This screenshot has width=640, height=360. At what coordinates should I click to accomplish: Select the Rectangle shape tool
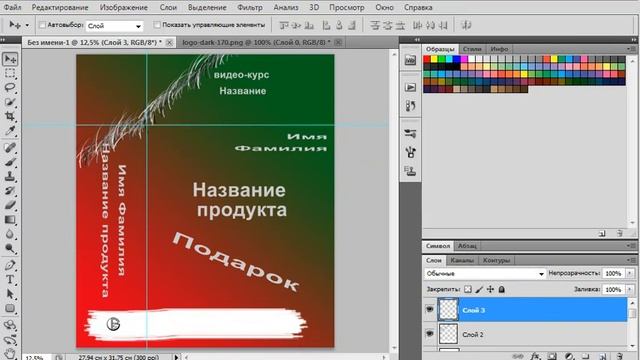10,309
